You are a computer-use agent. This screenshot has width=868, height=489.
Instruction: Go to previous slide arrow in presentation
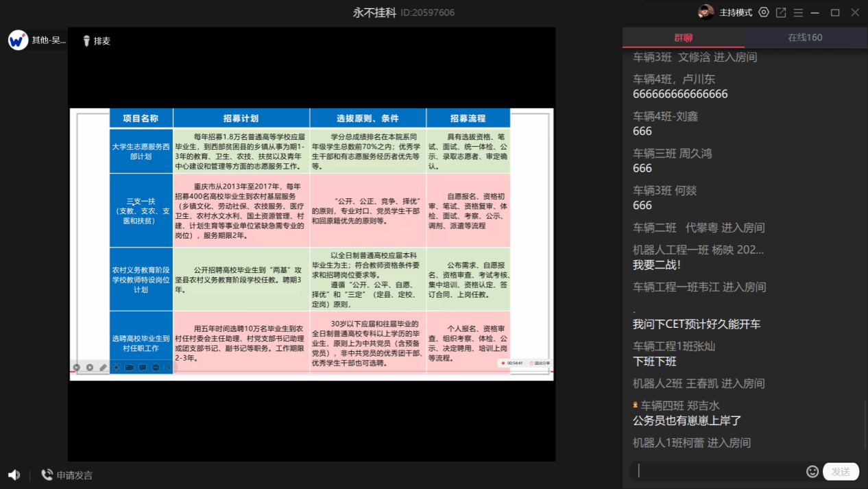click(x=77, y=368)
